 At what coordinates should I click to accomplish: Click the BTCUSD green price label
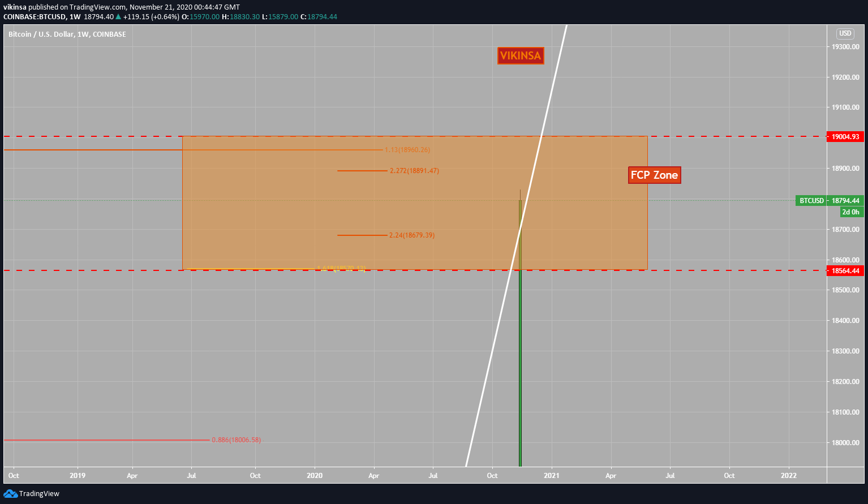811,200
